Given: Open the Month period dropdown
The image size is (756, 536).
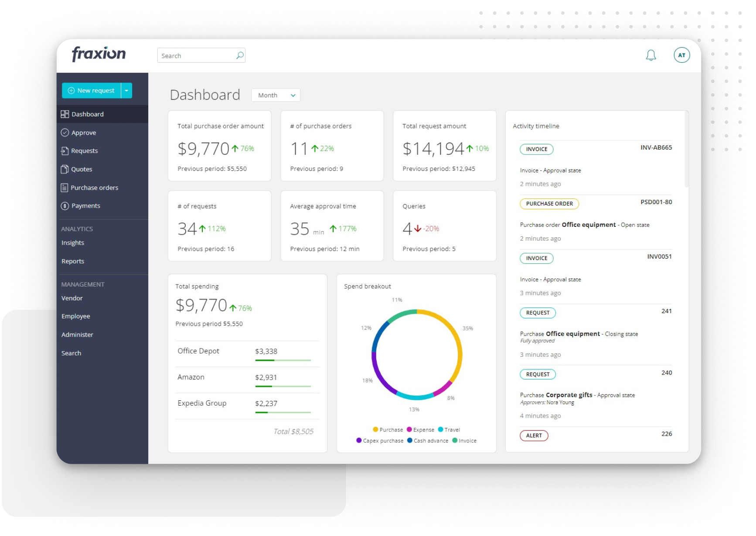Looking at the screenshot, I should [275, 95].
